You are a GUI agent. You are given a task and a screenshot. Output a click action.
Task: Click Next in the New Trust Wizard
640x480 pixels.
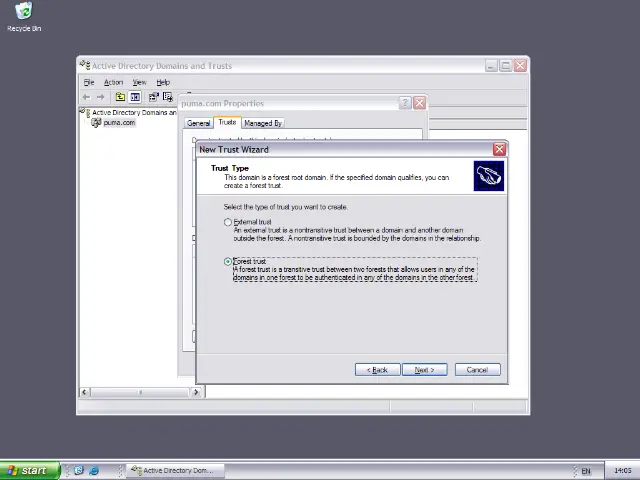point(424,370)
